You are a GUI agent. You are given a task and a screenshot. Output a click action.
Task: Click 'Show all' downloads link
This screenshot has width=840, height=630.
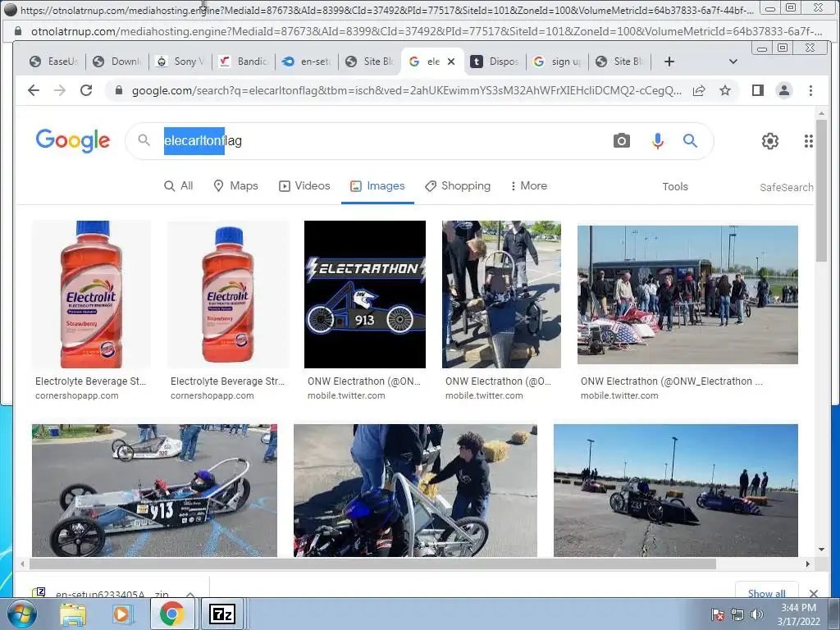(x=767, y=592)
